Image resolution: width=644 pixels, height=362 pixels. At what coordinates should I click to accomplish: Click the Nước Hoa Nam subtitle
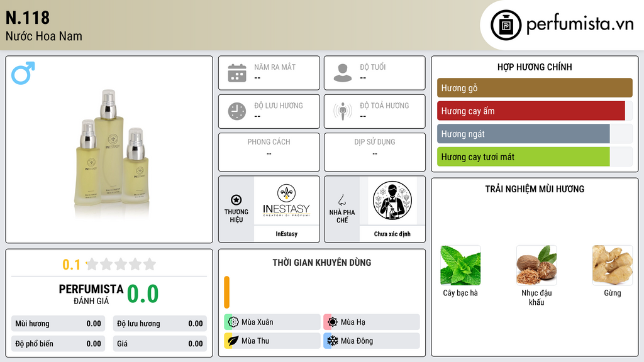pos(44,36)
